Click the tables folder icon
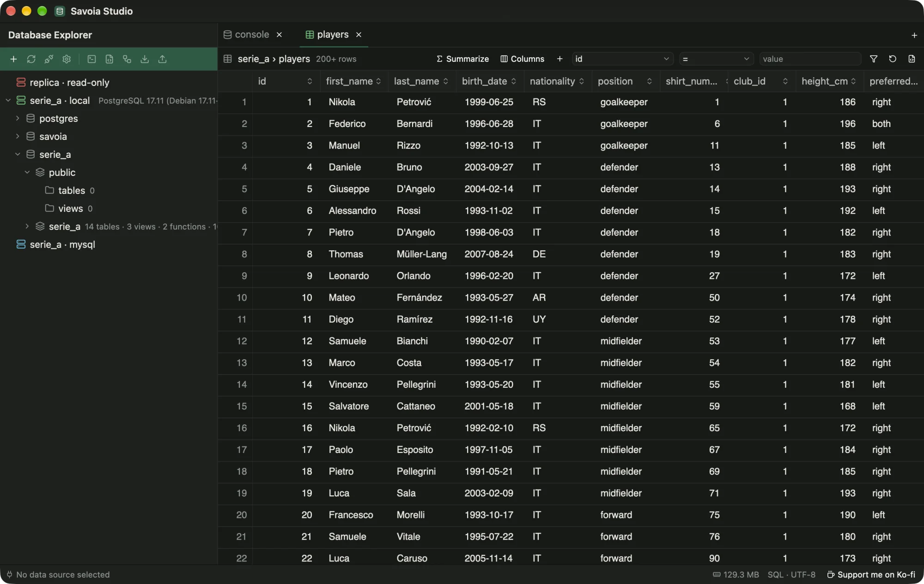The image size is (924, 584). point(49,190)
